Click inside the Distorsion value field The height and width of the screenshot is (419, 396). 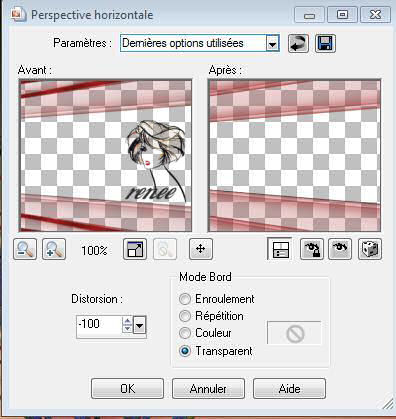point(99,325)
